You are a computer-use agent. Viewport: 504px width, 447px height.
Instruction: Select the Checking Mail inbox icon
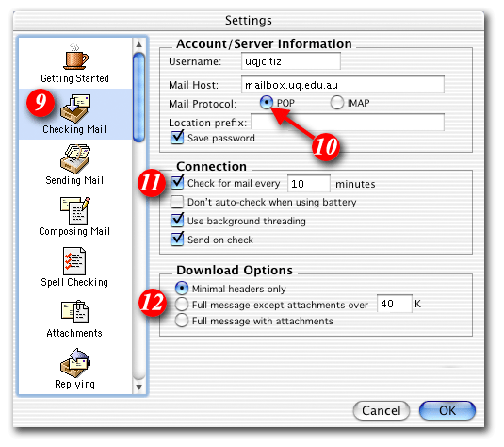75,108
